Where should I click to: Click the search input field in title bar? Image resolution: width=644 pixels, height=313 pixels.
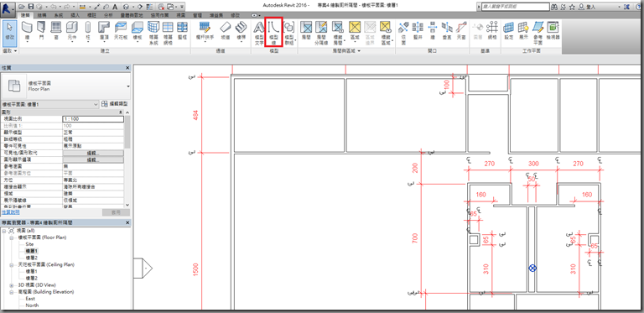click(x=516, y=7)
